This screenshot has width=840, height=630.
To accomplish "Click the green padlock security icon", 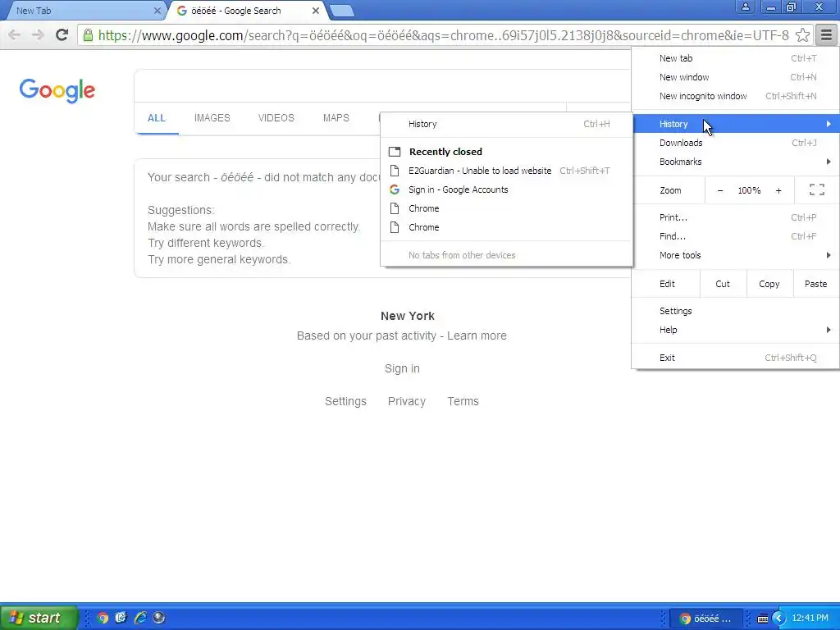I will pyautogui.click(x=88, y=35).
